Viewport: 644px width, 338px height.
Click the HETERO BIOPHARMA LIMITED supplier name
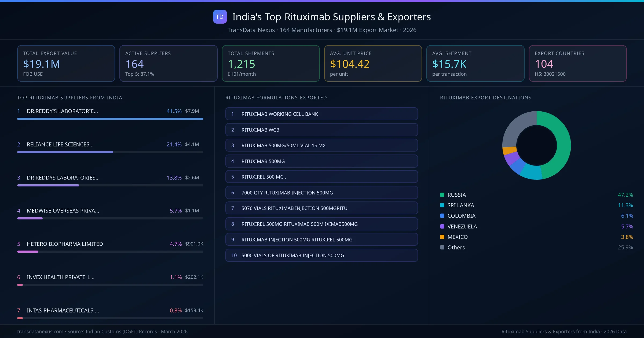(65, 244)
